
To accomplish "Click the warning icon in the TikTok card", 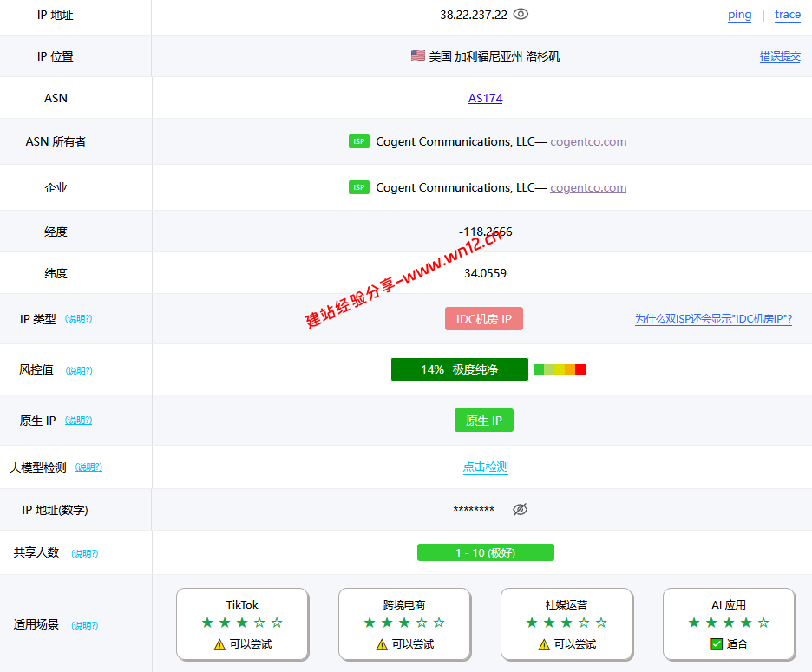I will 219,644.
